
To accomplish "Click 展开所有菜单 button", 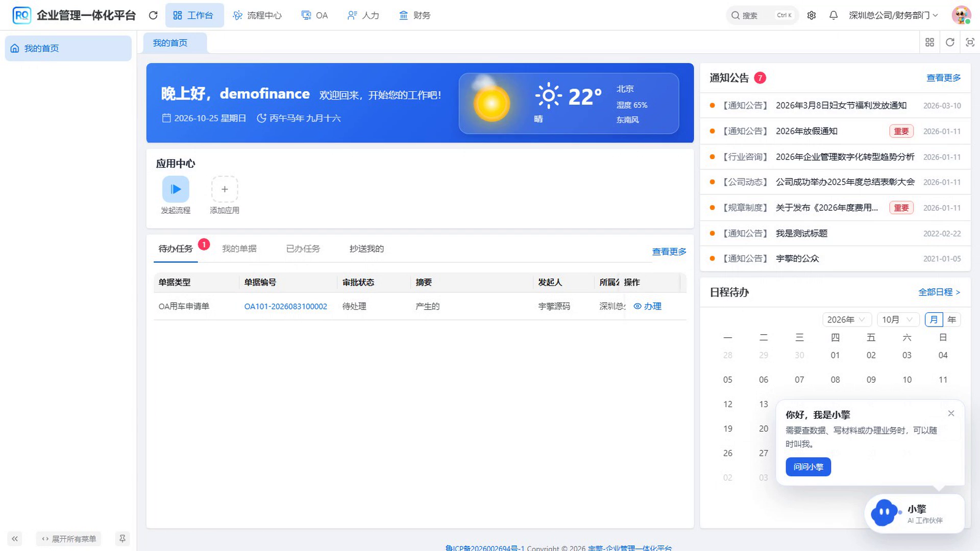I will [69, 539].
